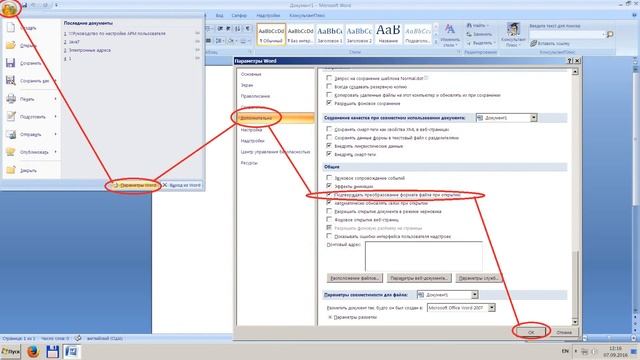
Task: Click the sort icon in the ribbon
Action: (x=238, y=29)
